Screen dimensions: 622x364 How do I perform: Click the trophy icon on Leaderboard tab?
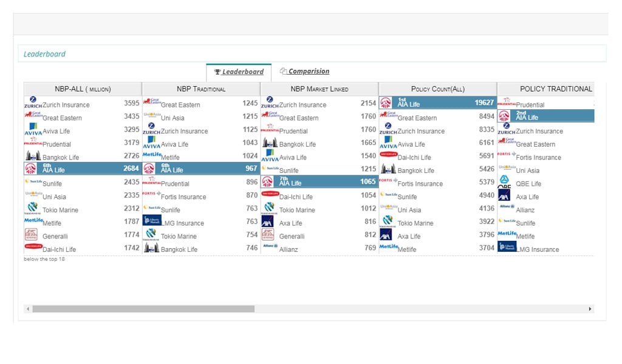pyautogui.click(x=217, y=72)
